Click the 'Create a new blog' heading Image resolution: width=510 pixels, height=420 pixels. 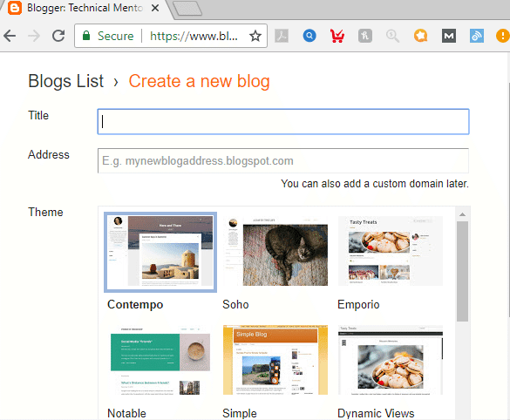tap(199, 81)
